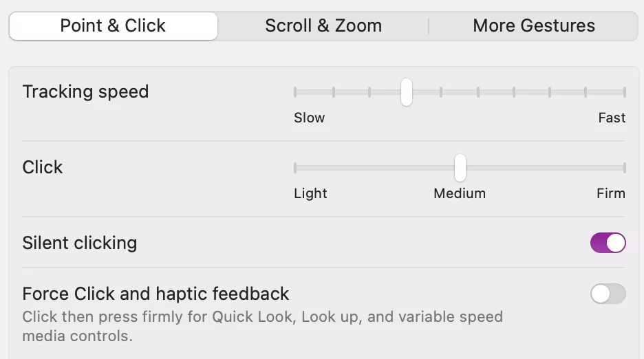Click the Slow label under Tracking speed
Image resolution: width=644 pixels, height=359 pixels.
[x=309, y=118]
